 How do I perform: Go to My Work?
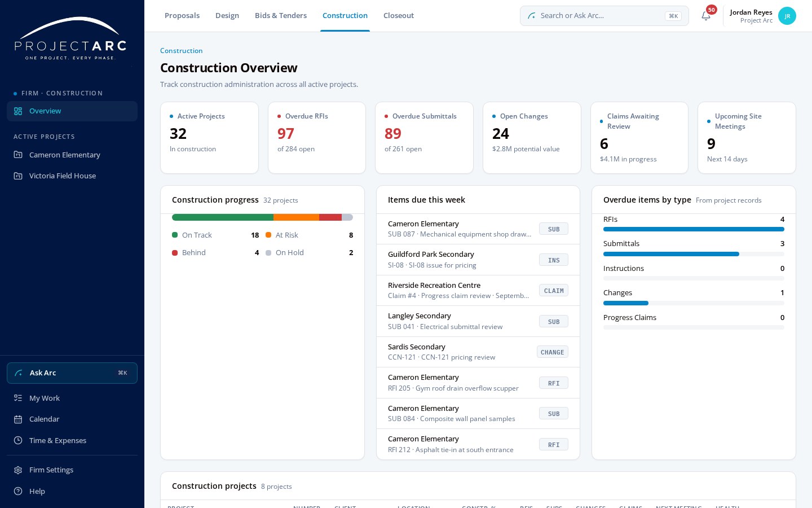72,398
